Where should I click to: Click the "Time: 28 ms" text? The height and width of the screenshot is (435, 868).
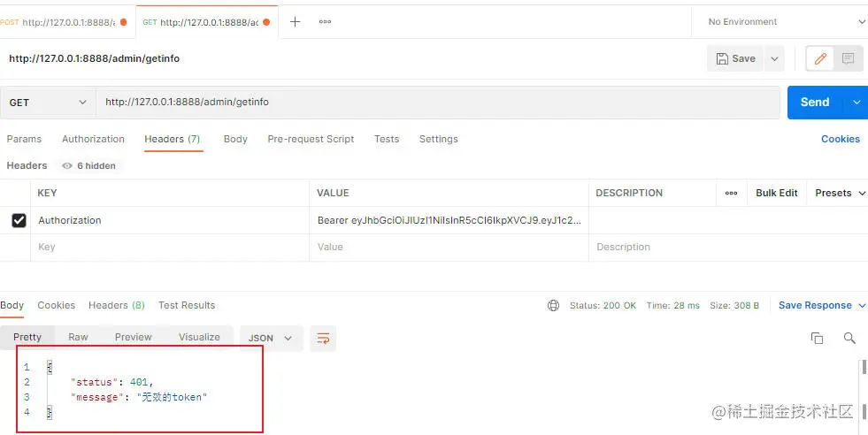tap(673, 306)
